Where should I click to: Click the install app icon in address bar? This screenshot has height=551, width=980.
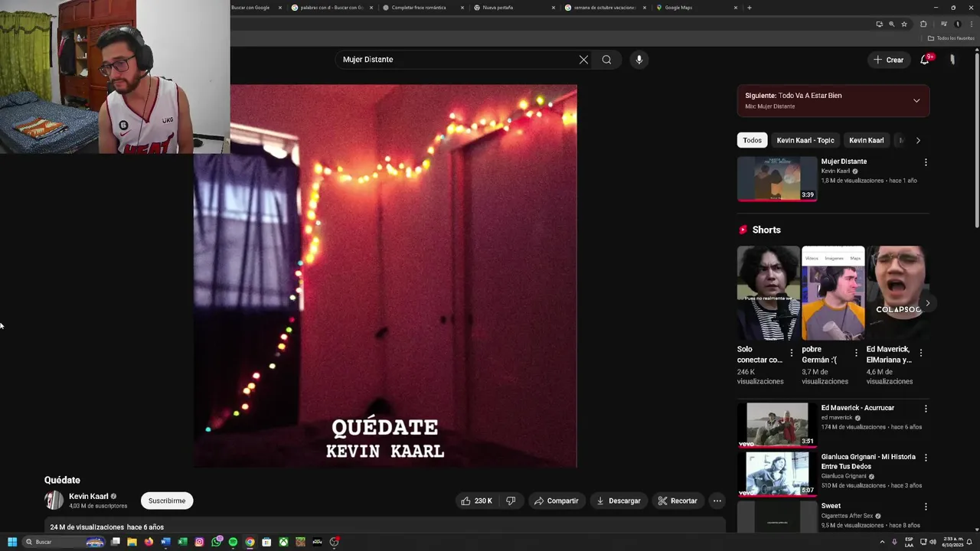point(879,24)
